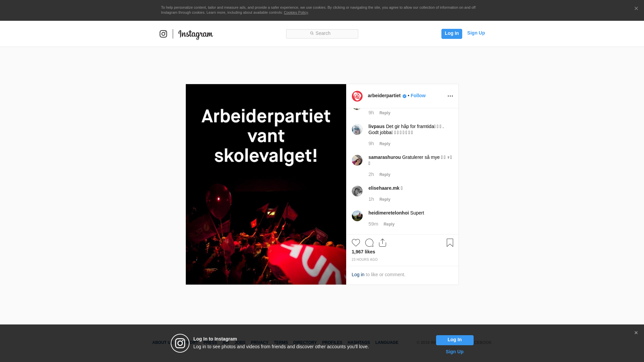
Task: Click the Log In button in header
Action: coord(451,34)
